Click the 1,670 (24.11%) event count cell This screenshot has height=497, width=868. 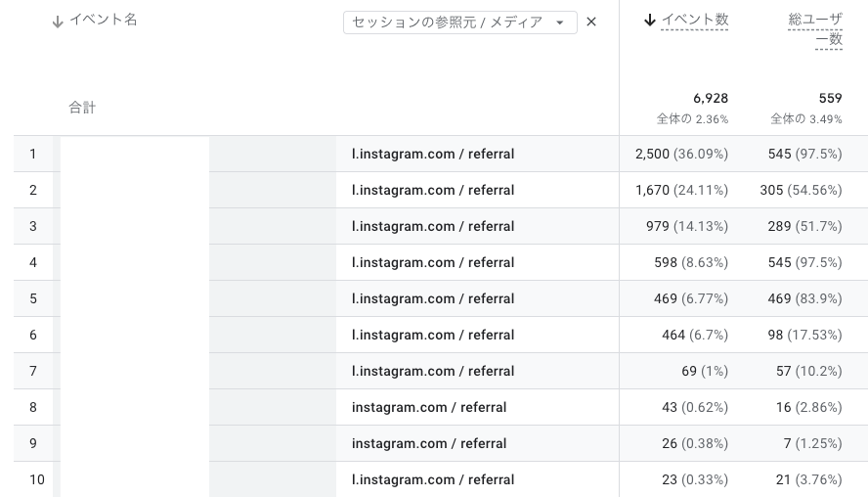(x=681, y=190)
